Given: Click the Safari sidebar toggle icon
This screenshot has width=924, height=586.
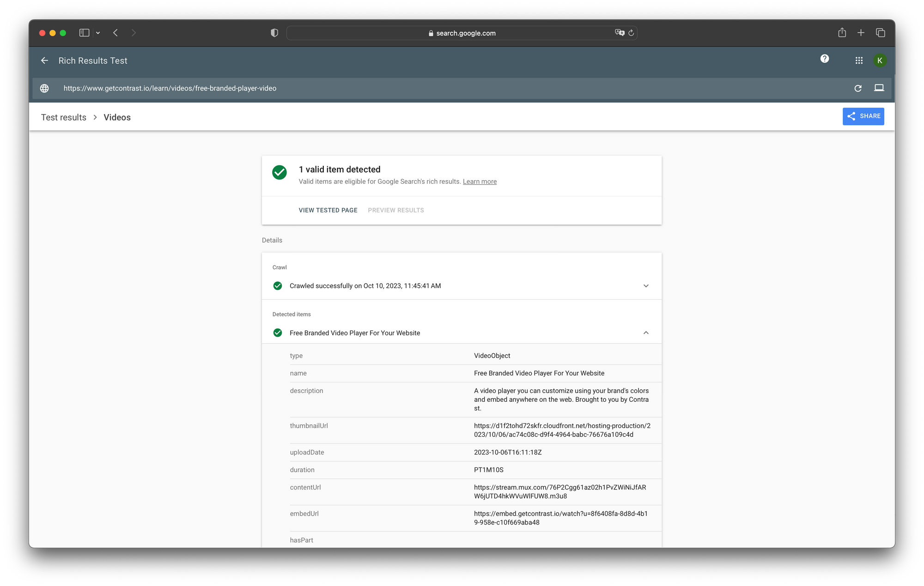Looking at the screenshot, I should [x=84, y=33].
